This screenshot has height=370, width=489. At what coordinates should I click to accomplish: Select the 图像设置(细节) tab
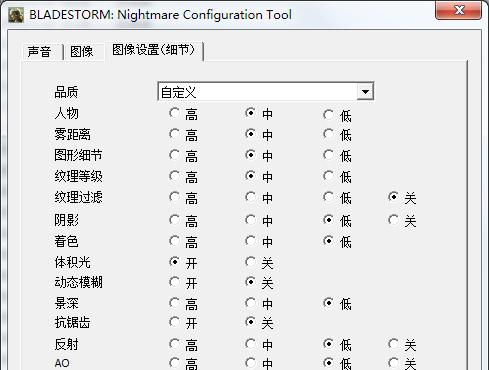tap(153, 50)
